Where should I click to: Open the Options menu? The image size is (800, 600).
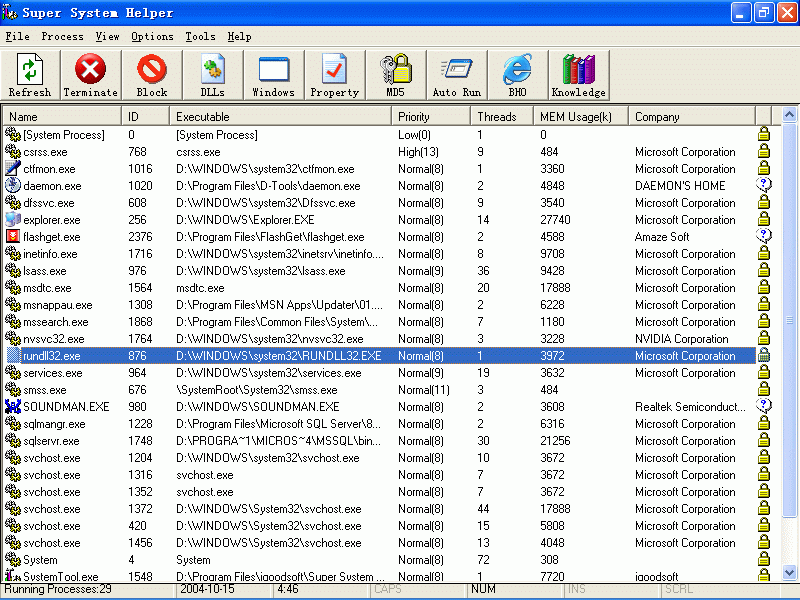[152, 37]
